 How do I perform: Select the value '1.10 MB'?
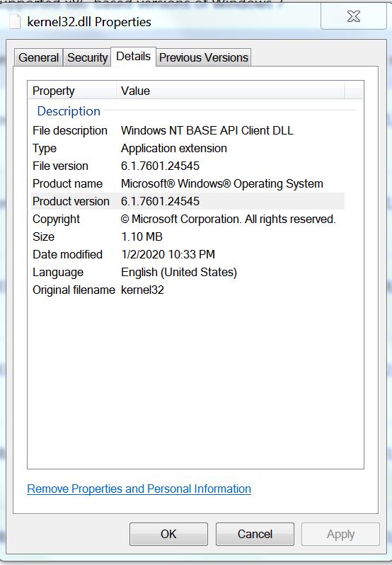click(x=142, y=236)
